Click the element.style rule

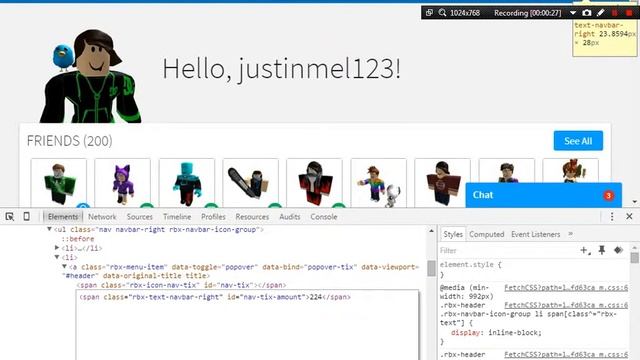click(470, 264)
